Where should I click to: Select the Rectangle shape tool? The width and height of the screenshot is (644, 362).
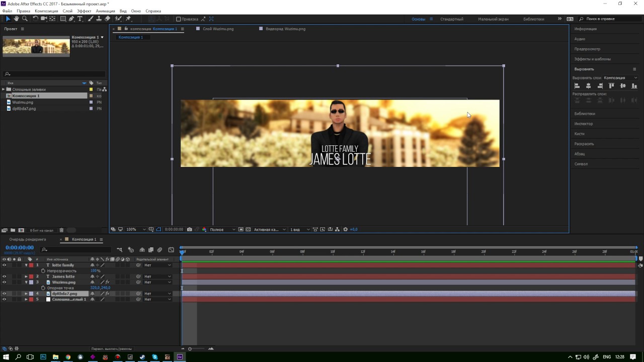[63, 19]
